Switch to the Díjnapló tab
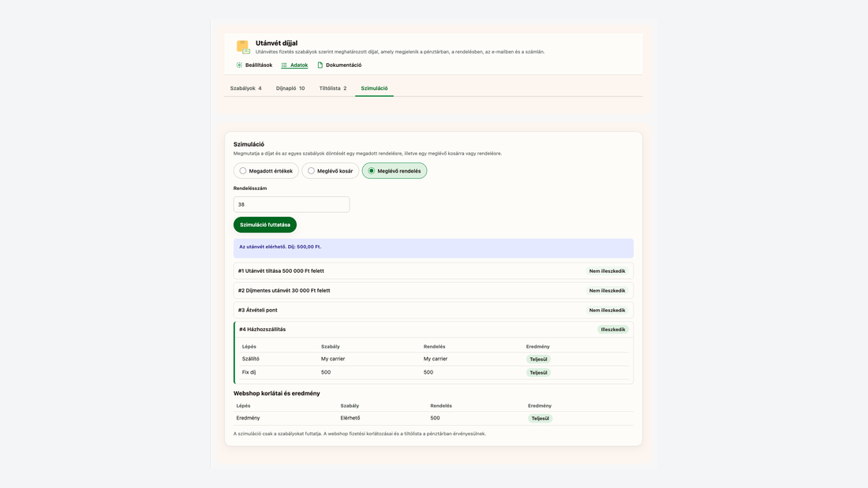 click(x=290, y=88)
